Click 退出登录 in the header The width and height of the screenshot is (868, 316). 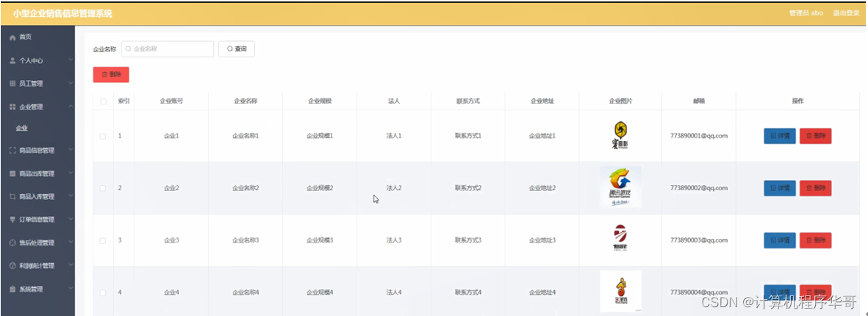846,13
